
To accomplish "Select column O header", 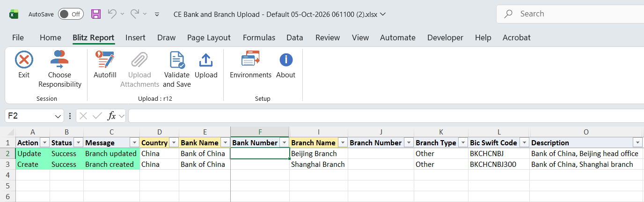I will pyautogui.click(x=586, y=132).
